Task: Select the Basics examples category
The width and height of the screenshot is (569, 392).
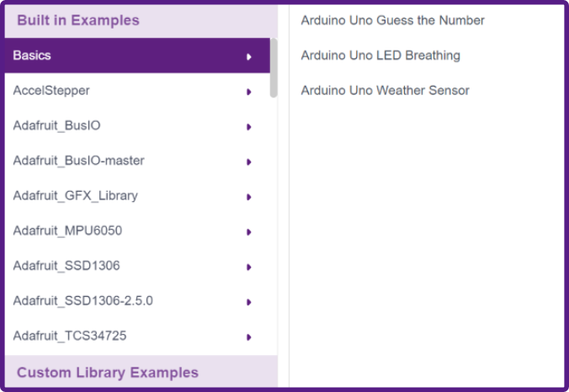Action: (x=137, y=56)
